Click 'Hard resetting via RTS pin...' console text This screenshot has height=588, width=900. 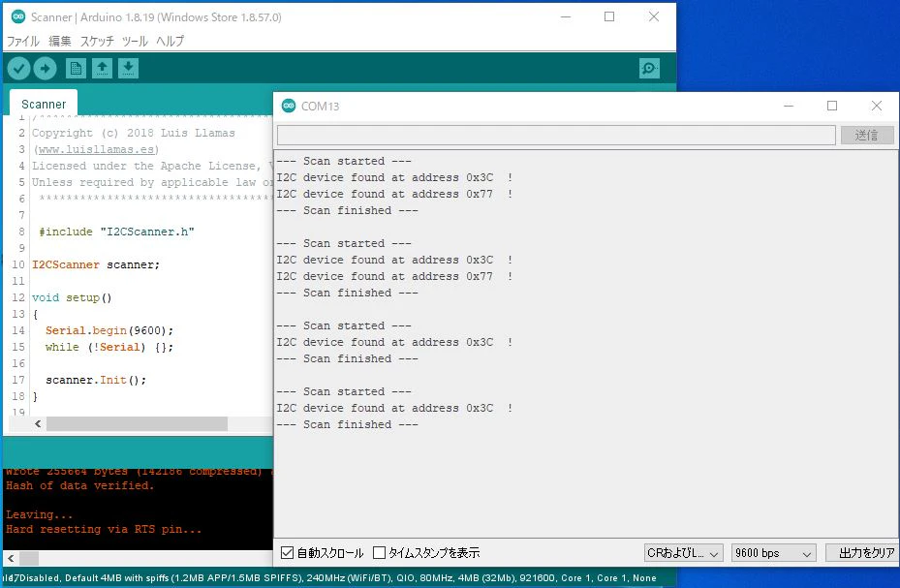104,530
